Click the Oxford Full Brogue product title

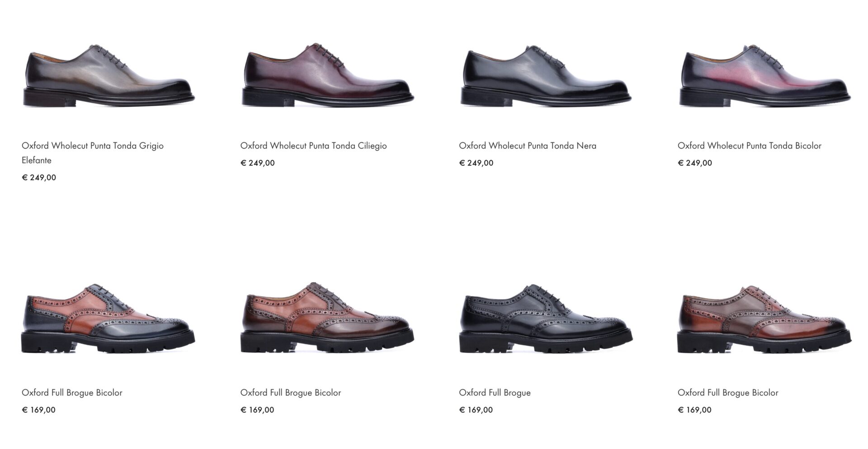coord(495,393)
